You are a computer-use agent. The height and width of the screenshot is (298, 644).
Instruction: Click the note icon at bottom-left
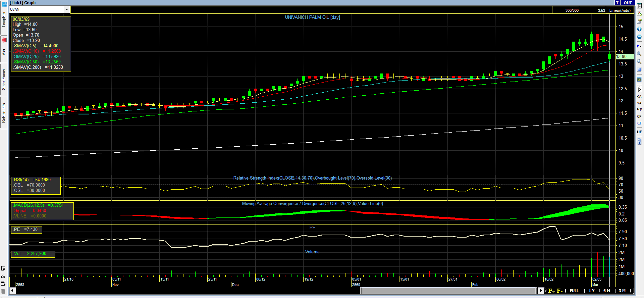pyautogui.click(x=3, y=268)
